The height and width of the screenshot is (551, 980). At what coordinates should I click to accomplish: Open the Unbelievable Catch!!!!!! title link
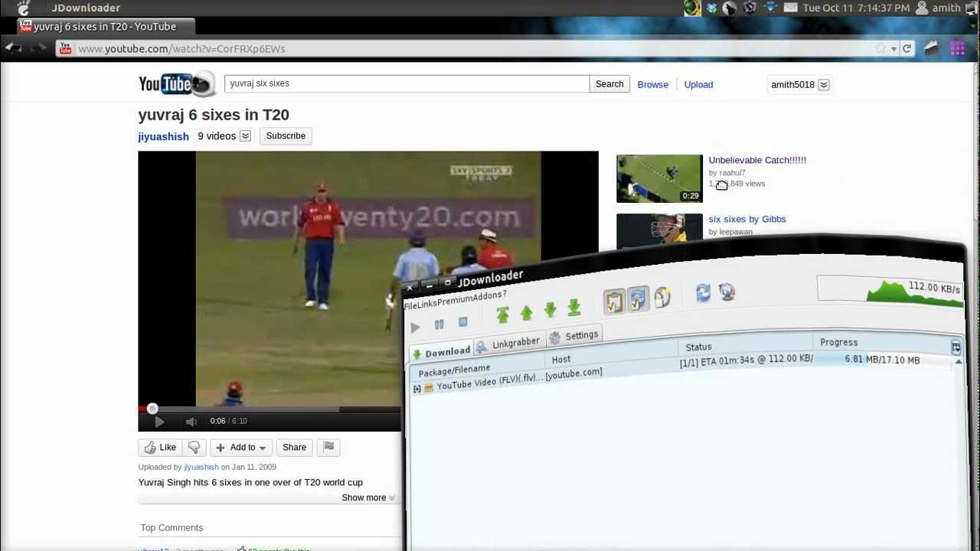tap(757, 160)
